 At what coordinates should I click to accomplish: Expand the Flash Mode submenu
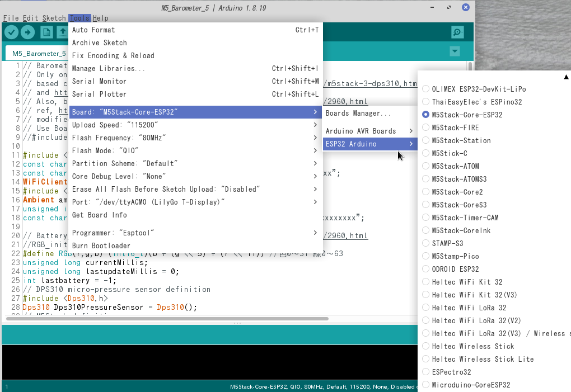(195, 150)
